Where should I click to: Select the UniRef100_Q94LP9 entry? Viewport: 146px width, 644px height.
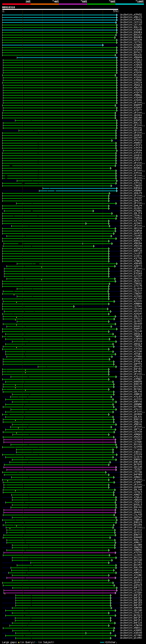131,193
